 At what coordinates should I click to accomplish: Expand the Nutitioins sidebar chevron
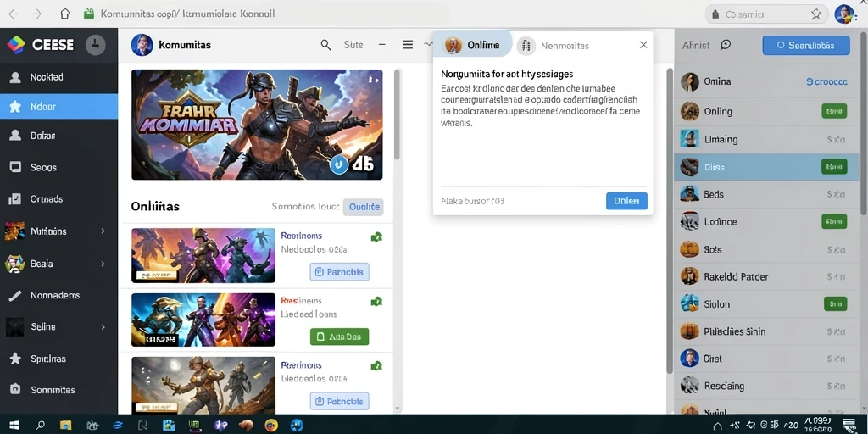pos(103,231)
